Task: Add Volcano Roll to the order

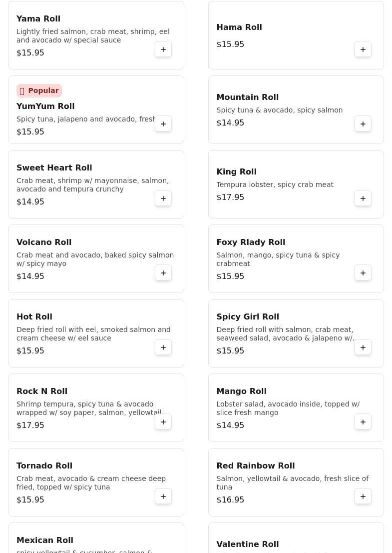Action: click(163, 273)
